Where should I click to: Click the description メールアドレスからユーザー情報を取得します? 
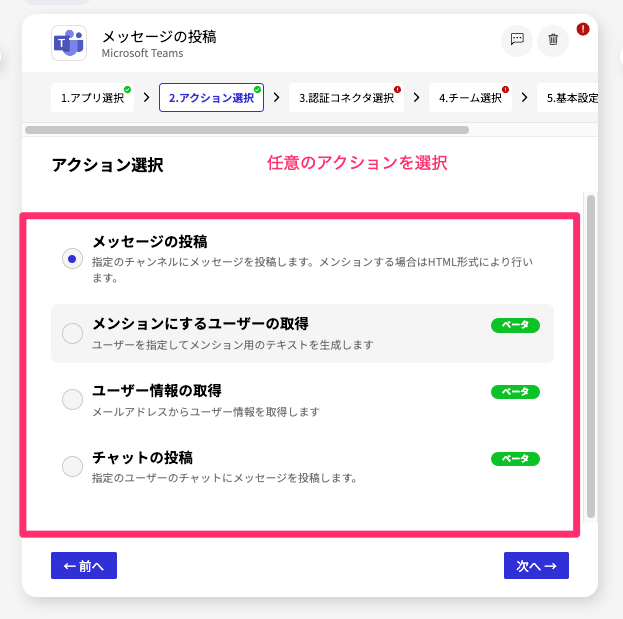206,412
